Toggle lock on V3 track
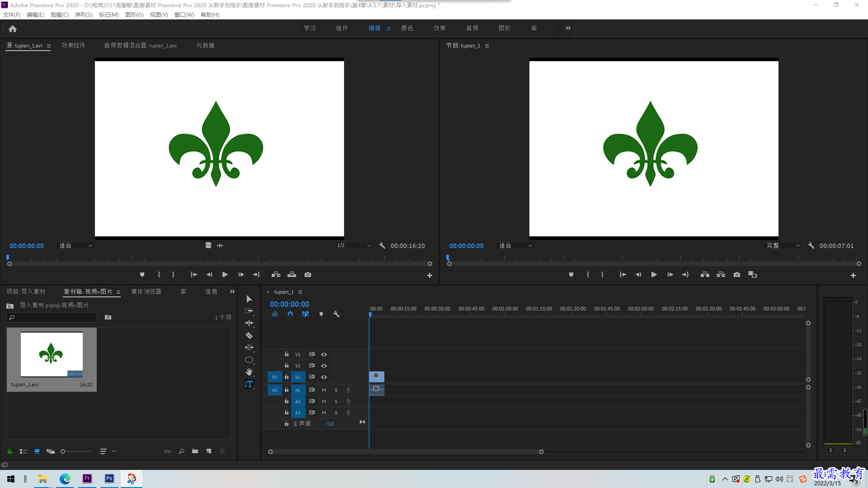 pos(287,354)
